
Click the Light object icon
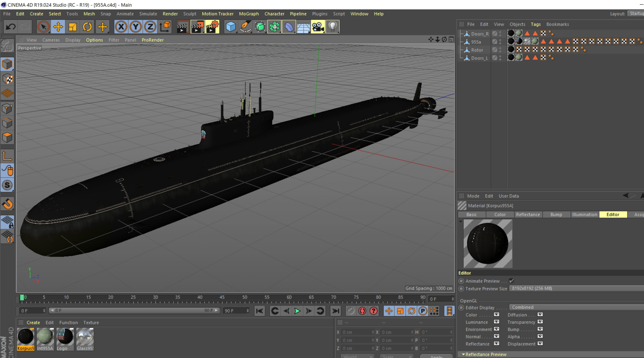pyautogui.click(x=332, y=27)
